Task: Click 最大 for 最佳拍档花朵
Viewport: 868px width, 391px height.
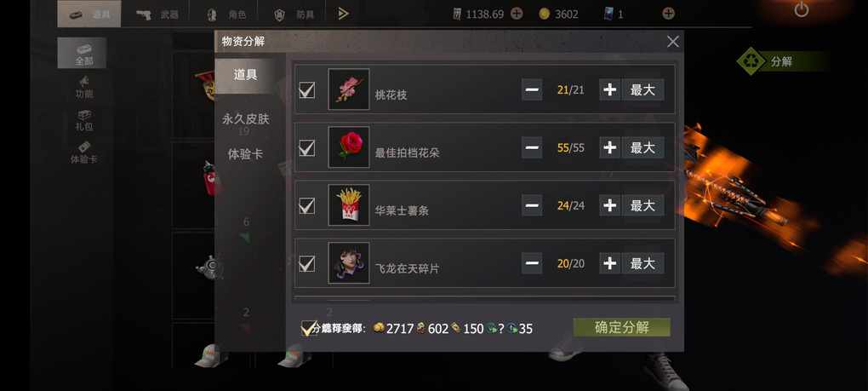Action: pos(642,148)
